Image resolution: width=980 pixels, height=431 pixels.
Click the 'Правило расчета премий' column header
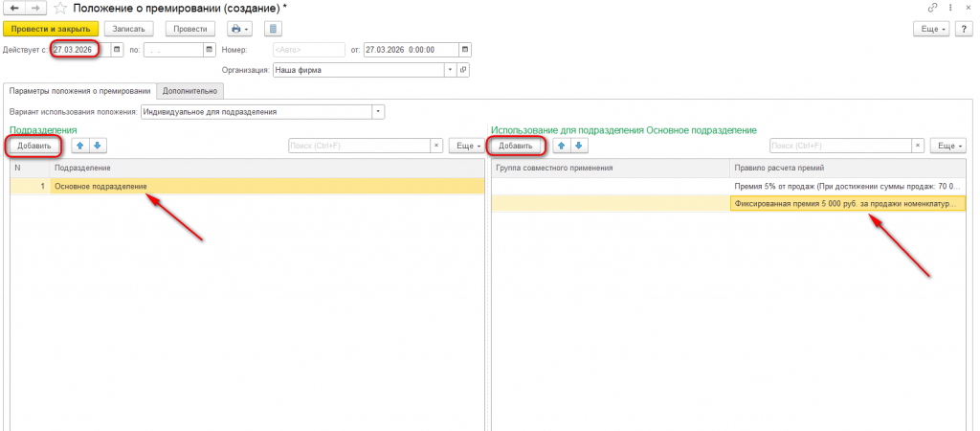pyautogui.click(x=848, y=169)
